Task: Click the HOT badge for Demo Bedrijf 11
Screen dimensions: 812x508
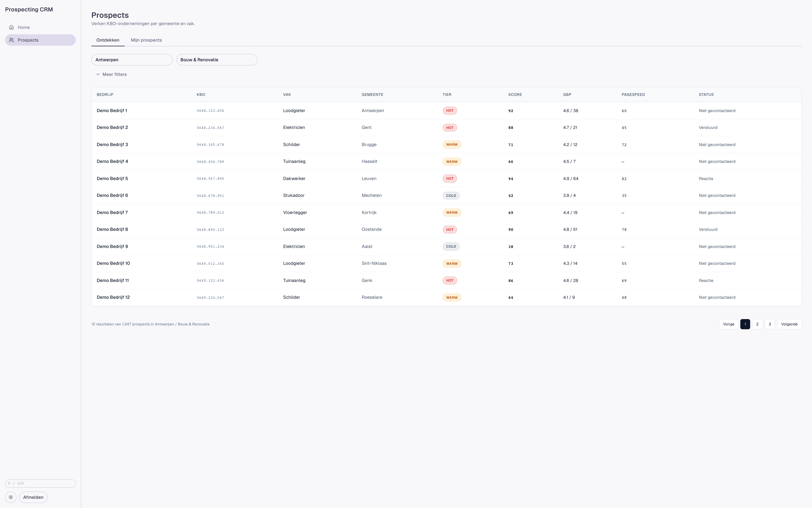Action: [x=450, y=281]
